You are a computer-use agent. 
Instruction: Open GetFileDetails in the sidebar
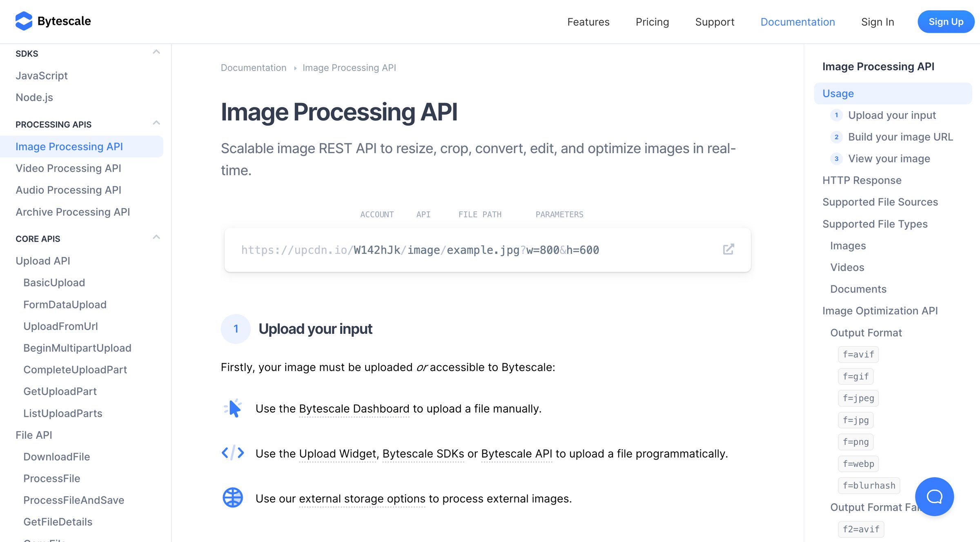pos(58,522)
